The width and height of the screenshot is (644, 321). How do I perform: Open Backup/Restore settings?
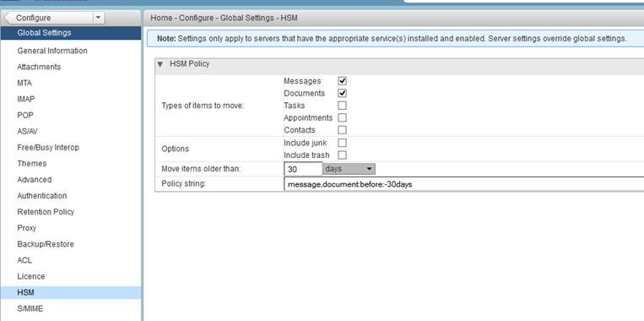[x=46, y=244]
